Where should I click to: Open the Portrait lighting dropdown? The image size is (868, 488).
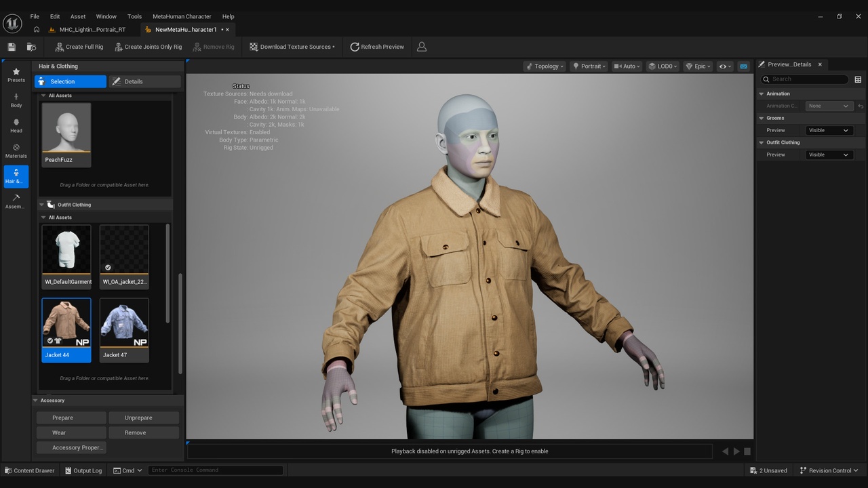tap(589, 66)
